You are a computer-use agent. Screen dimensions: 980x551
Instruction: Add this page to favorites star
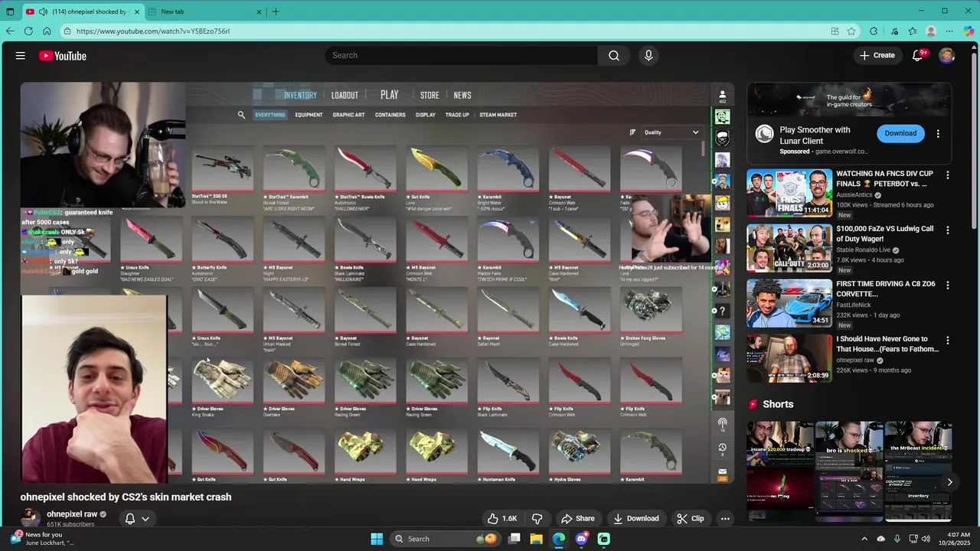pos(851,31)
